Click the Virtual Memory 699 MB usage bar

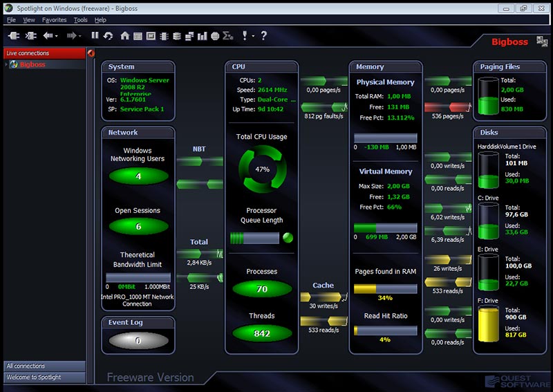tap(386, 227)
